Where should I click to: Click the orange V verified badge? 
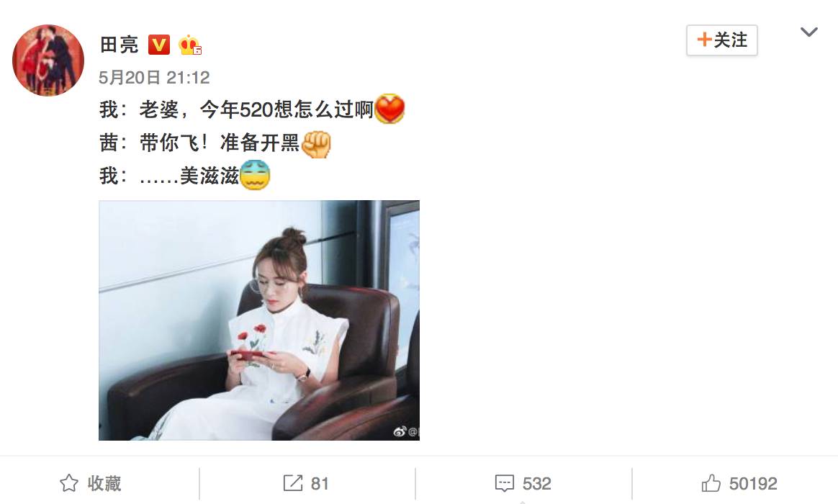(158, 45)
